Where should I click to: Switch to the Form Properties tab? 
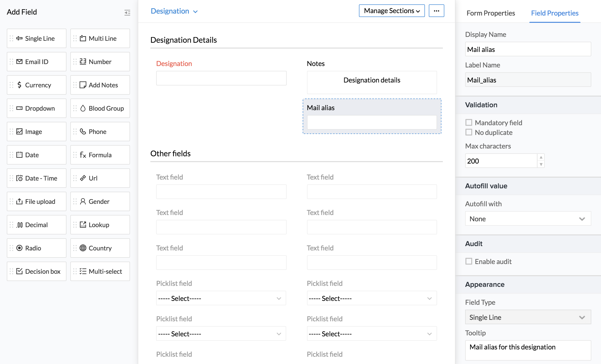click(490, 13)
